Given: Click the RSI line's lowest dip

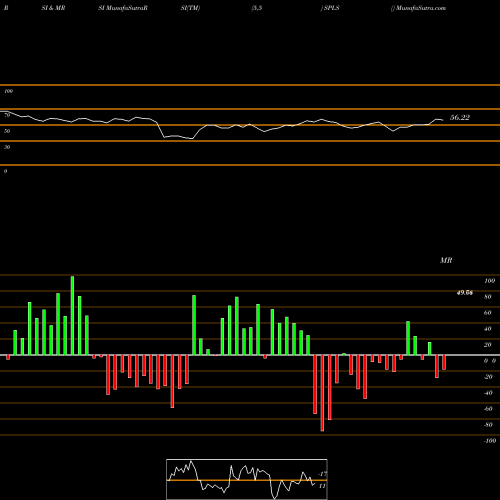Looking at the screenshot, I should point(191,138).
